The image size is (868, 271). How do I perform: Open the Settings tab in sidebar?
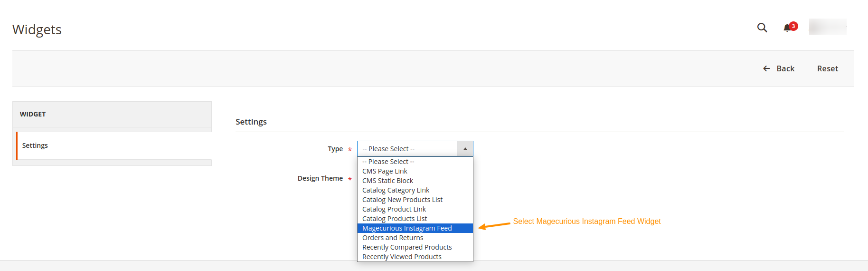114,145
